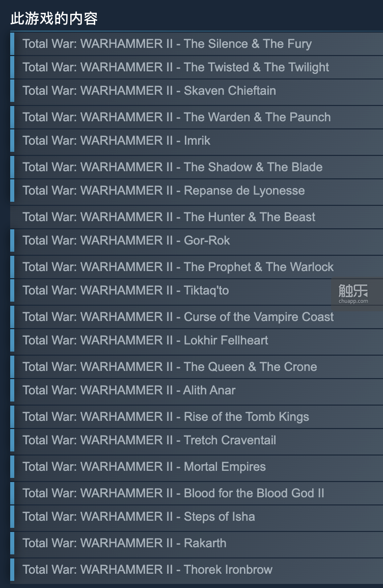This screenshot has width=383, height=588.
Task: Select the Skaven Chieftain DLC row
Action: point(197,91)
